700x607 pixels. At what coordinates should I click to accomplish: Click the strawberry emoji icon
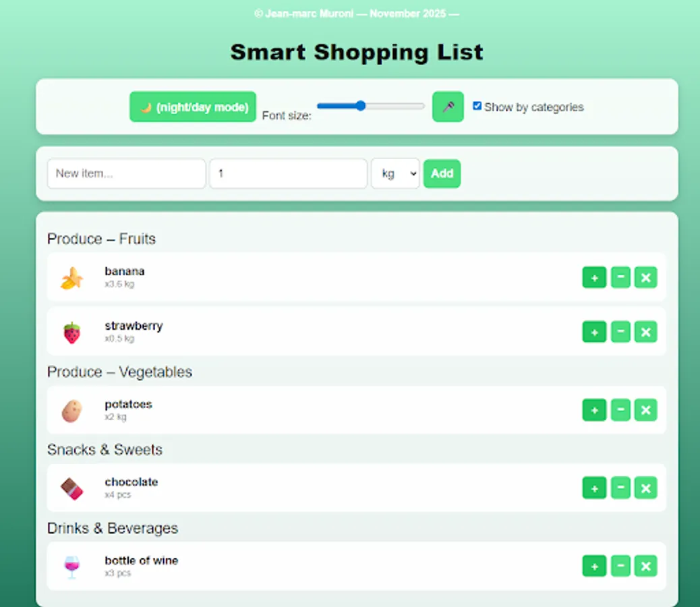[x=71, y=331]
